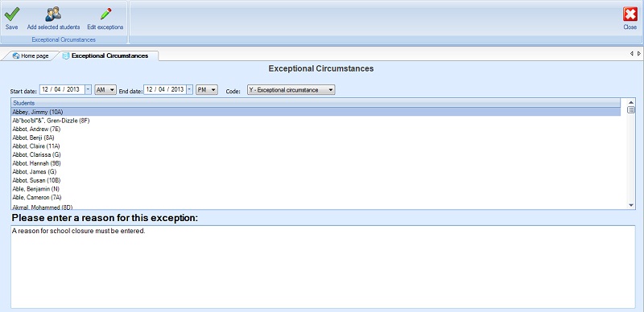
Task: Click the tab strip left arrow
Action: pyautogui.click(x=632, y=53)
